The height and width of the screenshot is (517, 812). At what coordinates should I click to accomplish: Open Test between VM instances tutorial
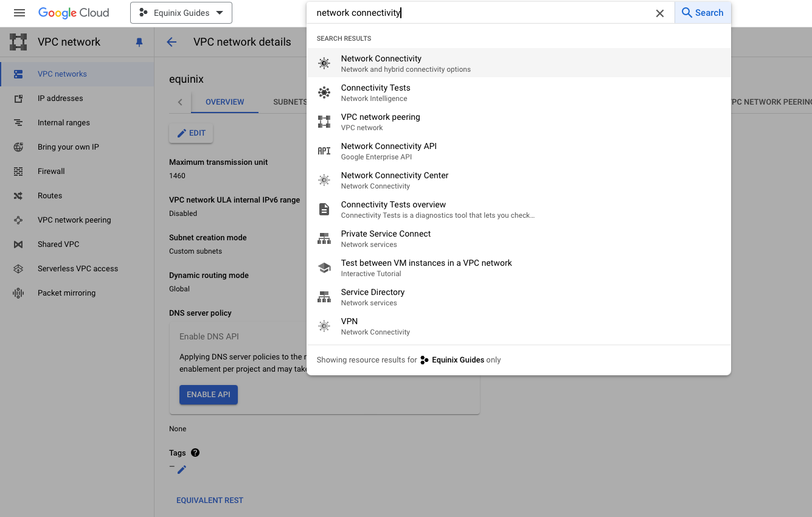519,268
